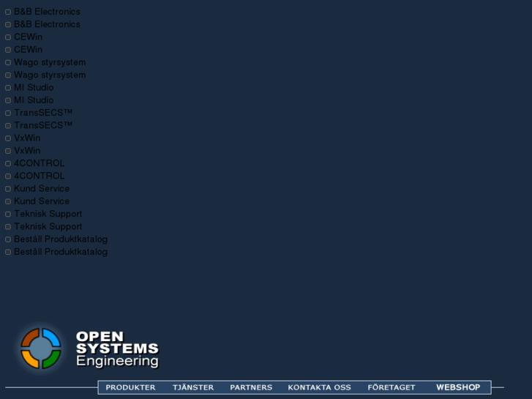Click filled bullet icon before B&B Electronics

pyautogui.click(x=8, y=25)
